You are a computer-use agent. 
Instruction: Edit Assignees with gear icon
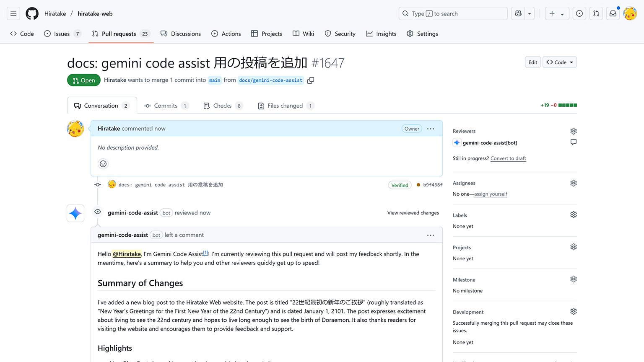pos(574,183)
